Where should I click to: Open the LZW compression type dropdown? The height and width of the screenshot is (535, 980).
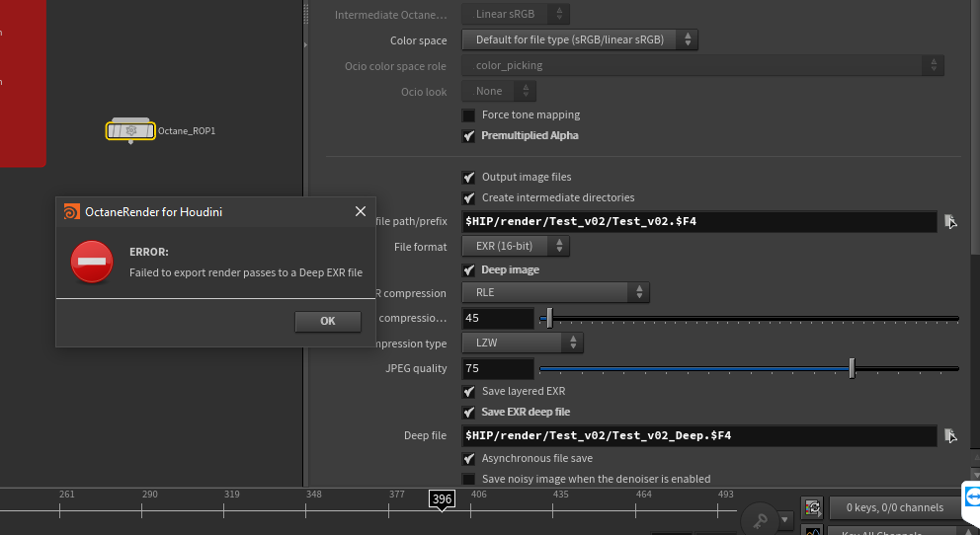tap(523, 344)
